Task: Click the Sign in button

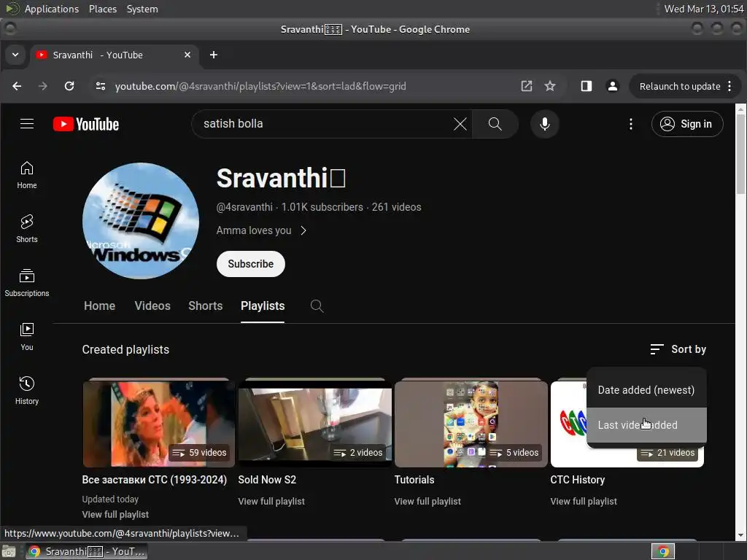Action: point(687,124)
